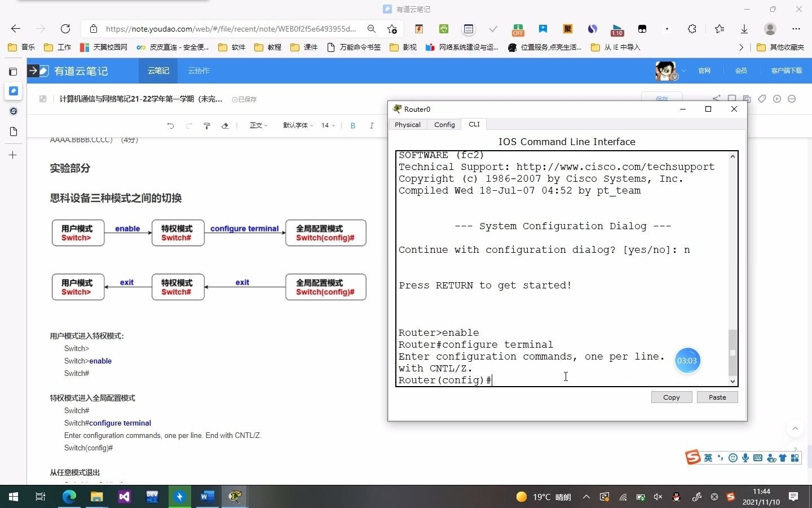
Task: Click the undo icon in note toolbar
Action: click(x=170, y=125)
